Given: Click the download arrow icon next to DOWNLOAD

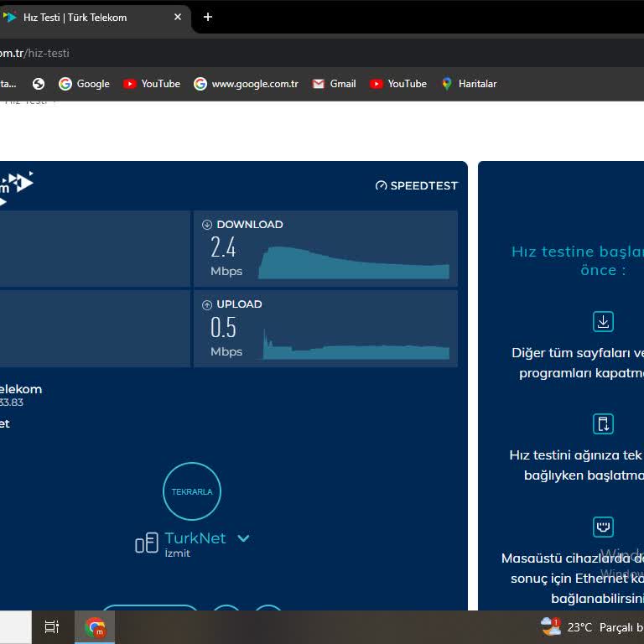Looking at the screenshot, I should coord(207,225).
